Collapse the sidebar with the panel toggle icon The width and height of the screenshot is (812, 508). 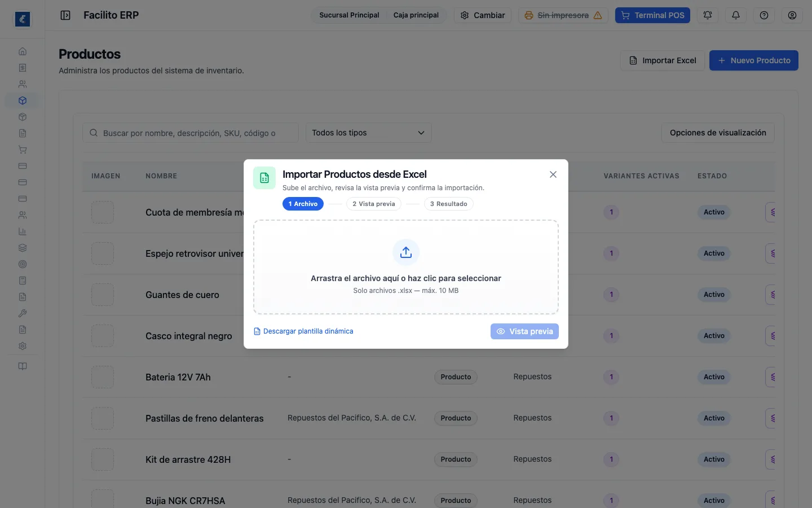(x=65, y=15)
